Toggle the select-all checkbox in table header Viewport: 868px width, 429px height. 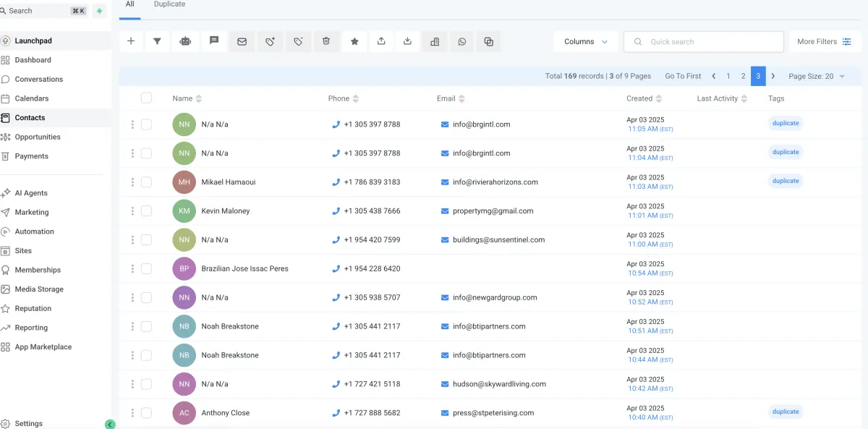tap(146, 98)
